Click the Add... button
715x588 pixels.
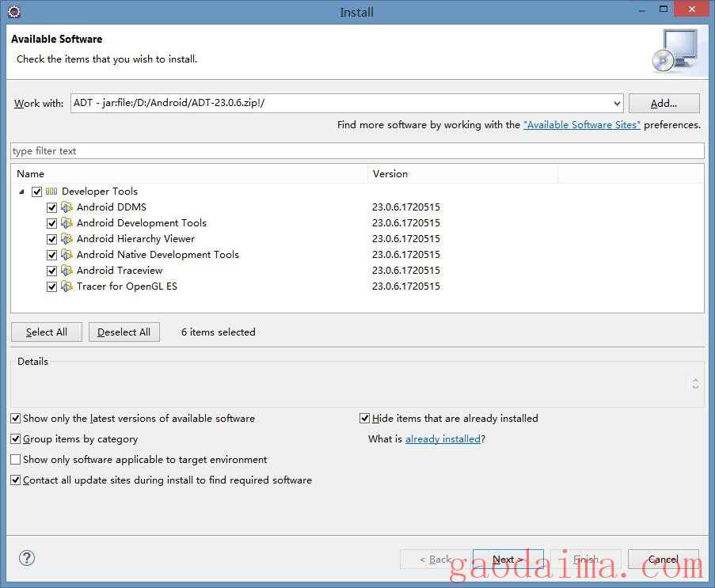664,104
